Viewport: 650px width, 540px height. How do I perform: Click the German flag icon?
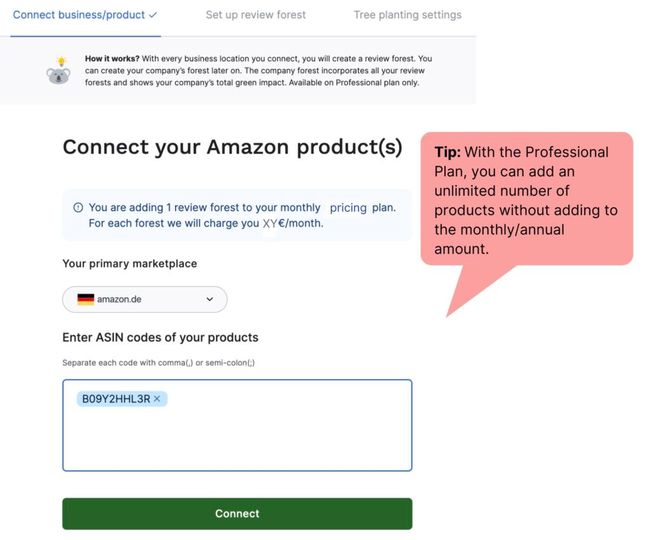pos(85,299)
